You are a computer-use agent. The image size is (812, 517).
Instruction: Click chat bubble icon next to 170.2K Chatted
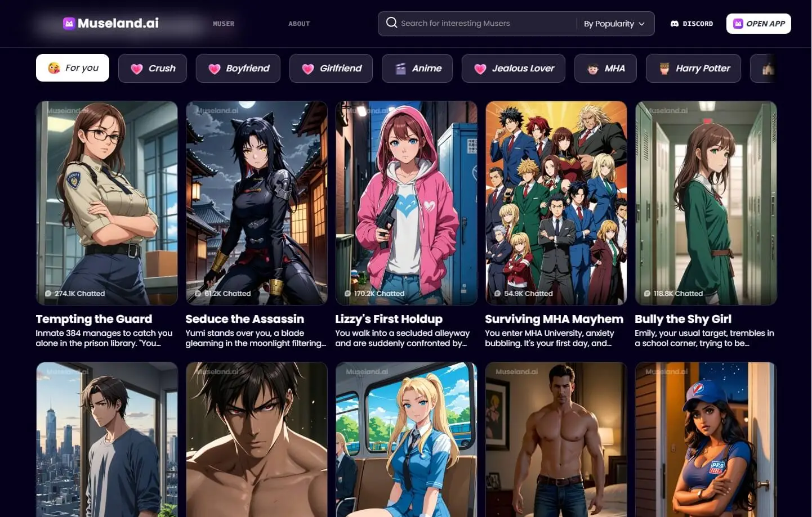click(347, 294)
